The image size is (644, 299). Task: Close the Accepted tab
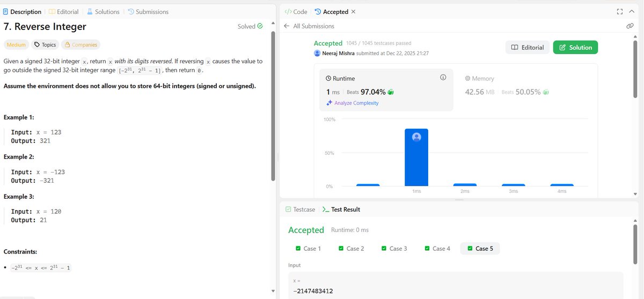(x=353, y=12)
